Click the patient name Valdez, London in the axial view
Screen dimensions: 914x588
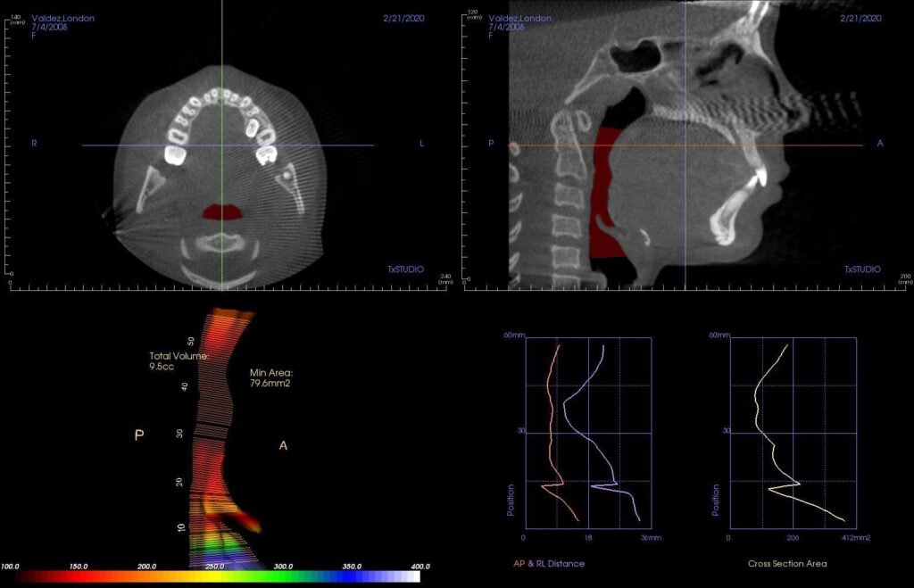pyautogui.click(x=62, y=18)
